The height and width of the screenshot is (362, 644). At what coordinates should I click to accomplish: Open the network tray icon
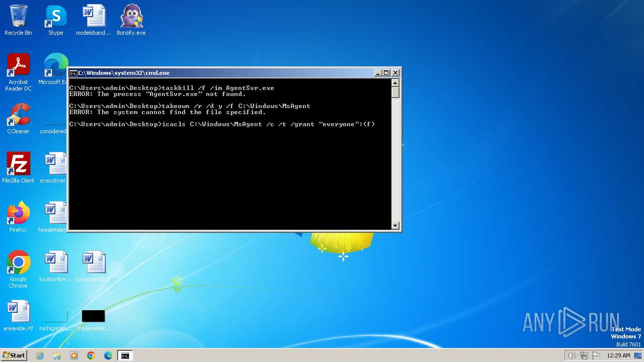(x=584, y=355)
